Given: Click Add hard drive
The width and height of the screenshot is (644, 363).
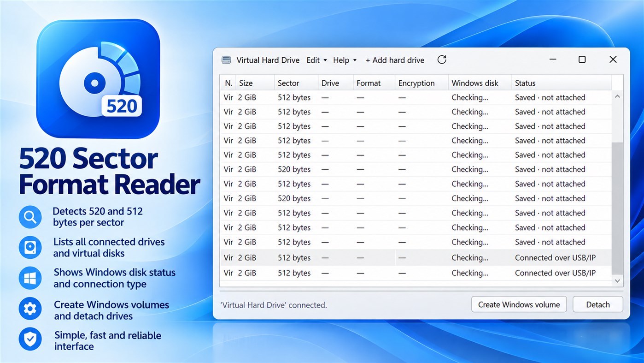Looking at the screenshot, I should click(395, 60).
